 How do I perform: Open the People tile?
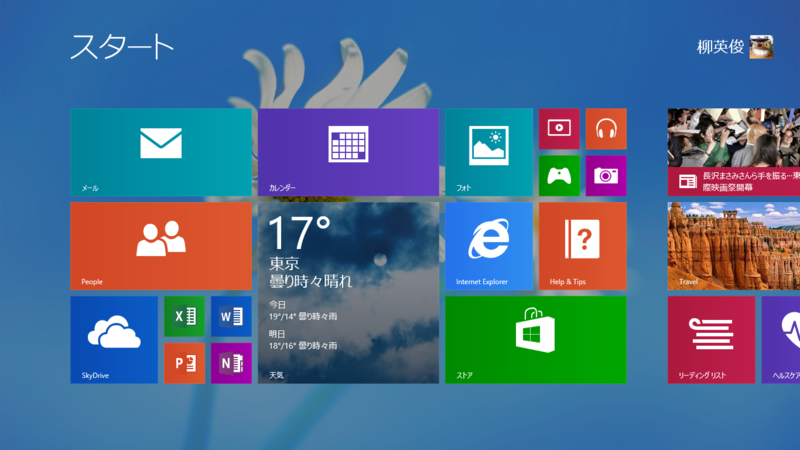point(161,246)
